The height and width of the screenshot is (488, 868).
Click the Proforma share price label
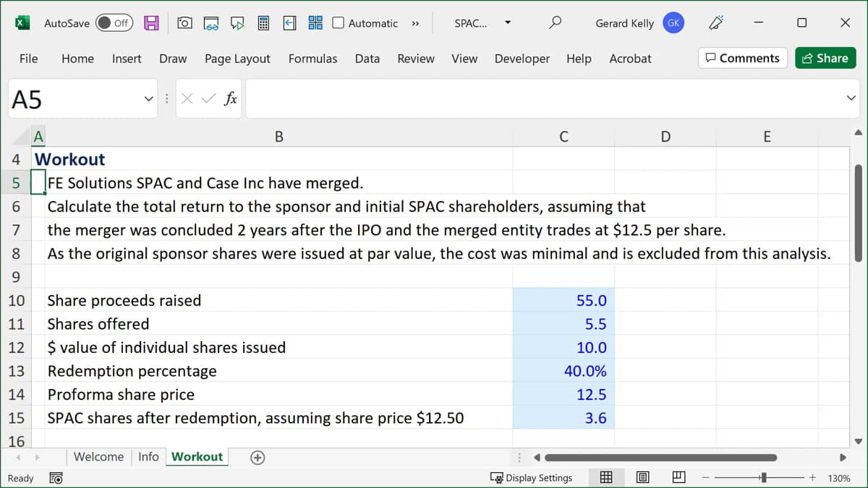121,394
